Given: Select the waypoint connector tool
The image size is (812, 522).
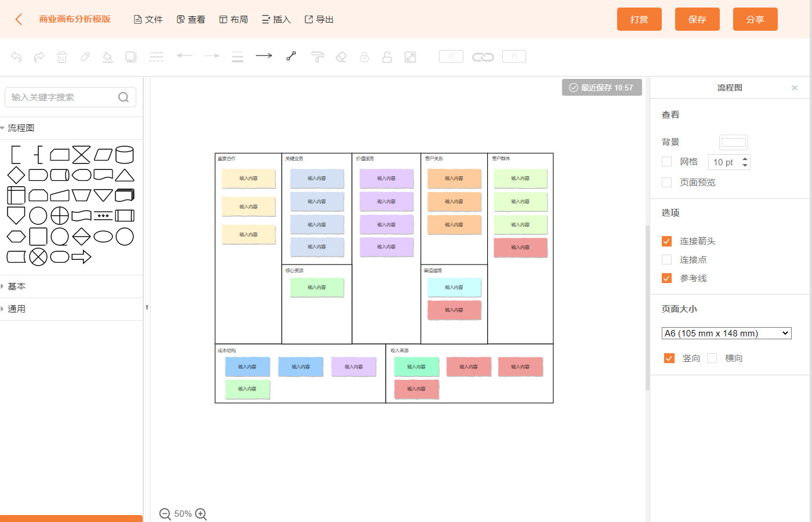Looking at the screenshot, I should tap(291, 56).
